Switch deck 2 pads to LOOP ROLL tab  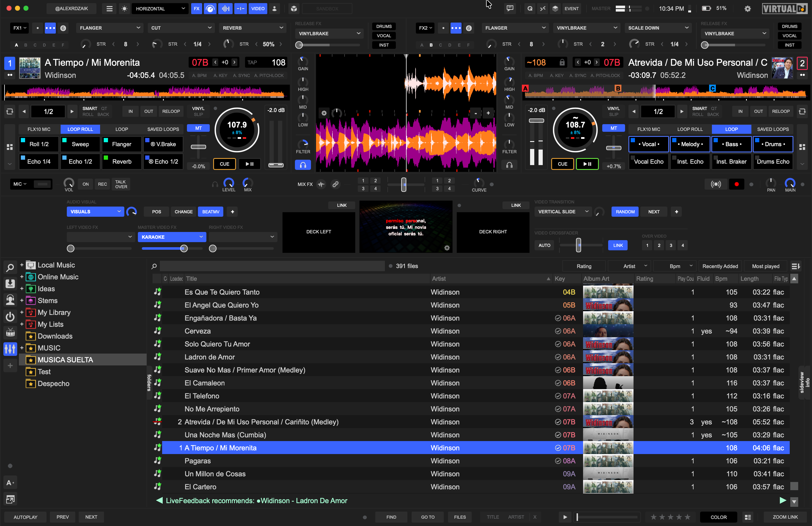click(690, 129)
